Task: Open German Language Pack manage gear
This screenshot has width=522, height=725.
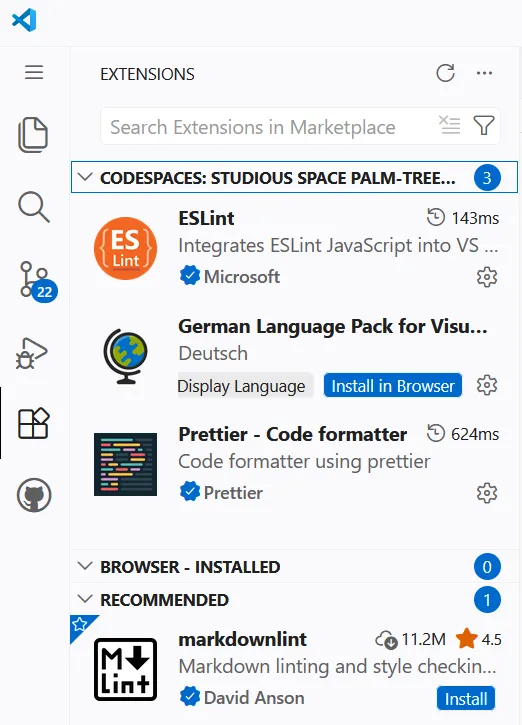Action: click(x=487, y=385)
